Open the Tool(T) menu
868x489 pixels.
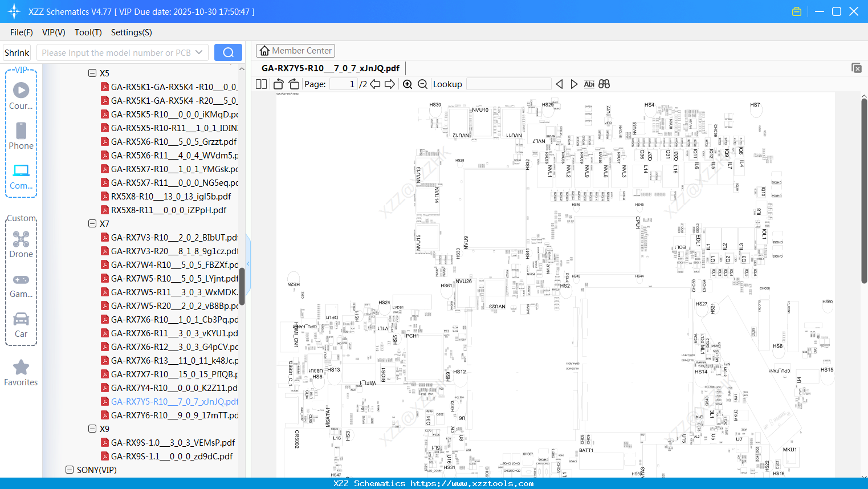[88, 32]
